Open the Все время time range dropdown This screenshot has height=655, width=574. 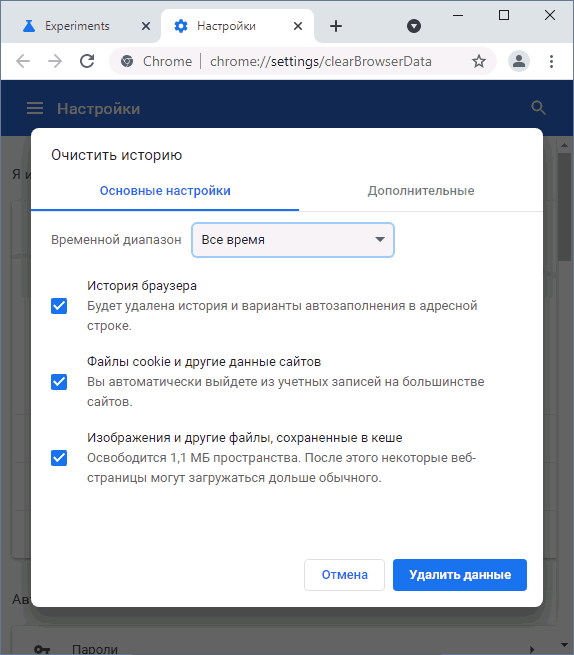(293, 240)
